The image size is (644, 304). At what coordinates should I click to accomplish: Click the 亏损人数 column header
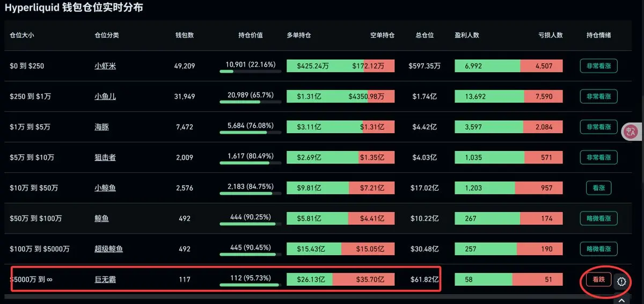click(550, 35)
